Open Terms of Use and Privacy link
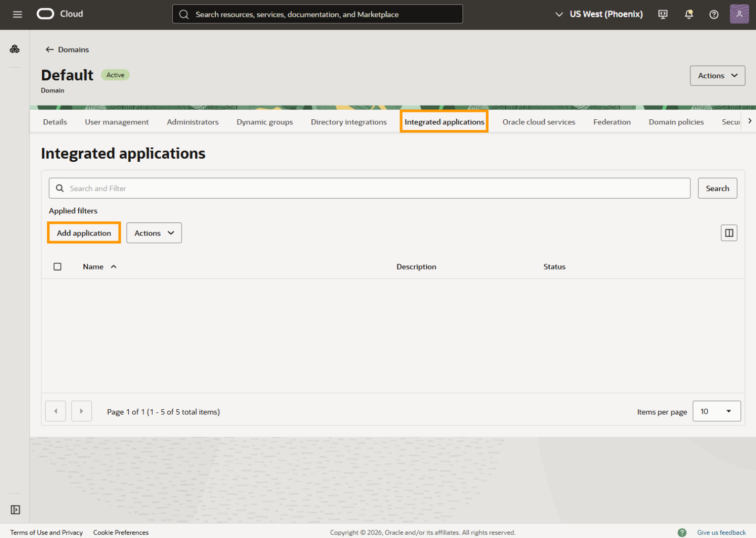 (x=46, y=532)
